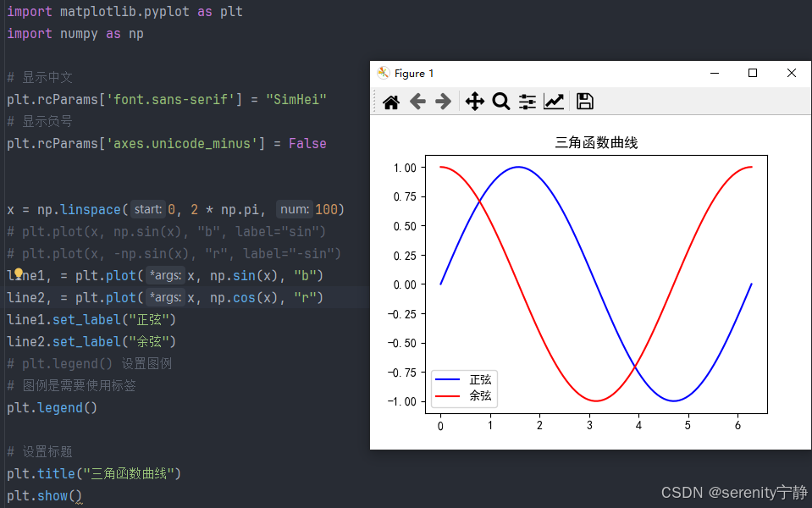This screenshot has height=508, width=812.
Task: Click the light bulb quick-fix icon
Action: [x=19, y=273]
